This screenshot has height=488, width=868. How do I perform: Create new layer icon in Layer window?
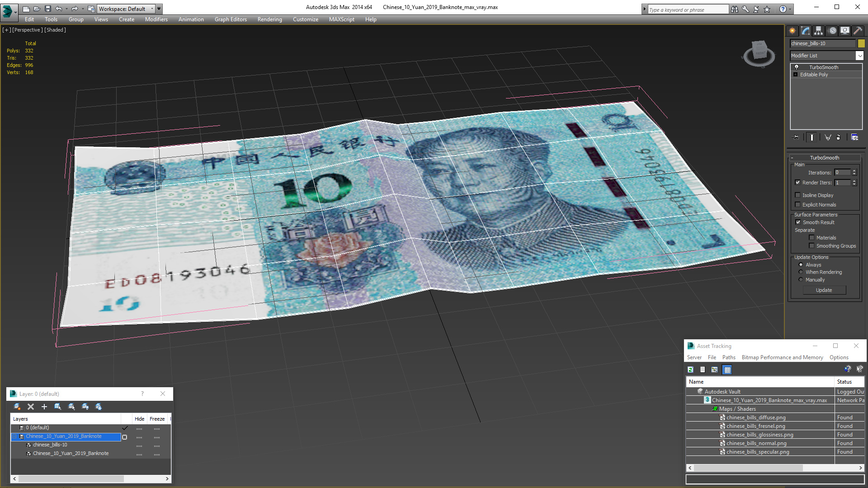coord(17,407)
